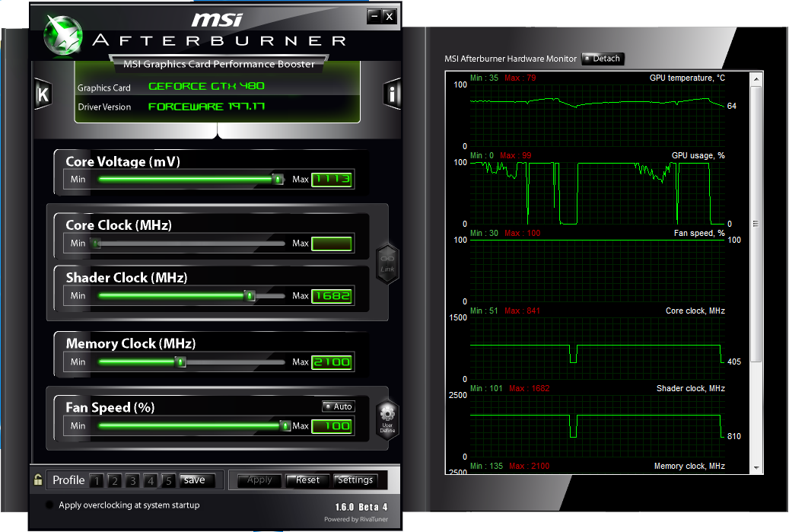This screenshot has width=789, height=532.
Task: Save the current profile
Action: pyautogui.click(x=195, y=480)
